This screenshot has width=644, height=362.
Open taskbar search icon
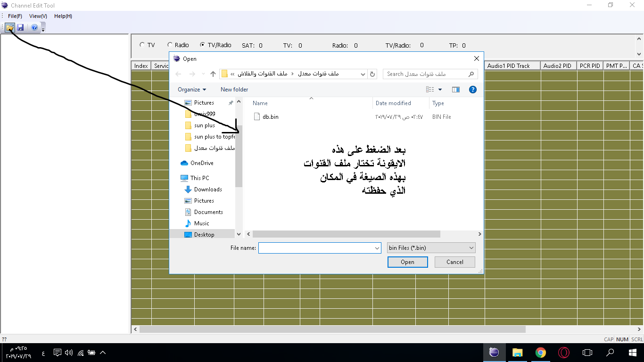[610, 352]
